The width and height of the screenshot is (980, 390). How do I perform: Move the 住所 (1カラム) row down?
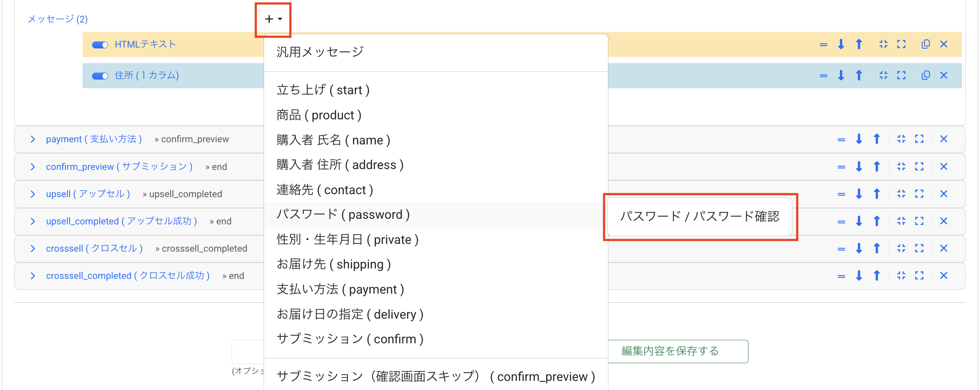click(841, 75)
